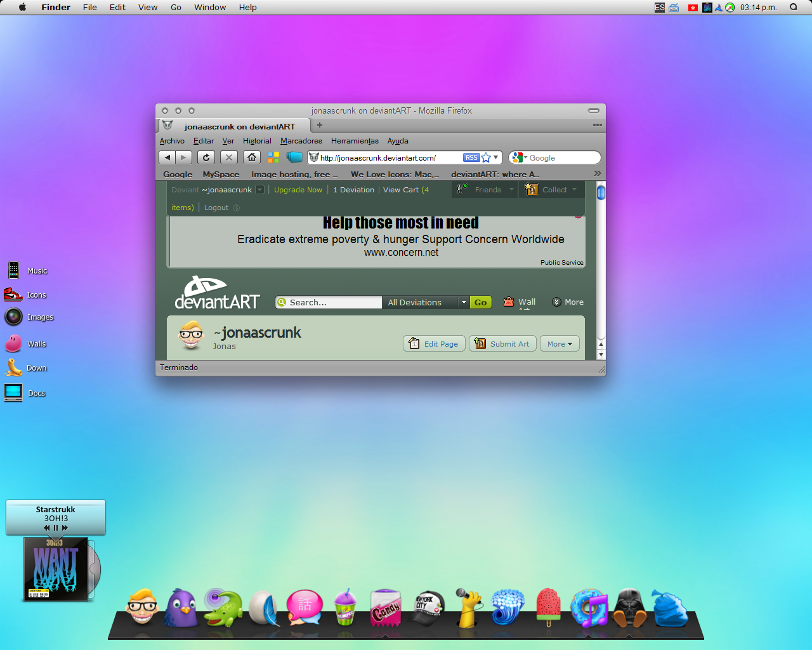Expand More next to Wall on deviantART
Screen dimensions: 812x650
[568, 302]
